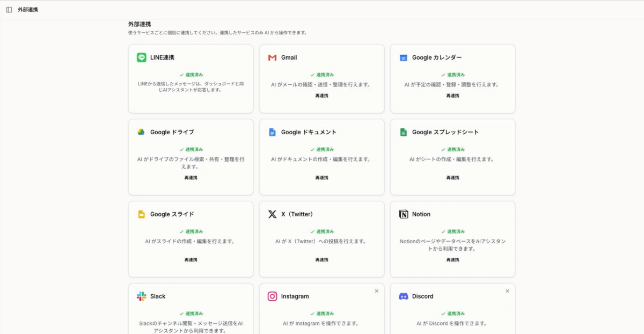Remove the Instagram card with its X
Screen dimensions: 644x334
point(376,291)
